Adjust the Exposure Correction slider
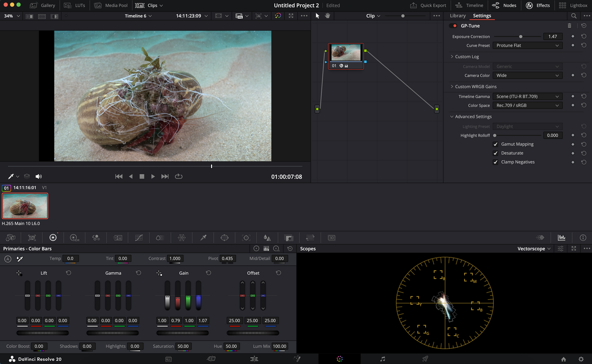The image size is (592, 364). coord(520,36)
